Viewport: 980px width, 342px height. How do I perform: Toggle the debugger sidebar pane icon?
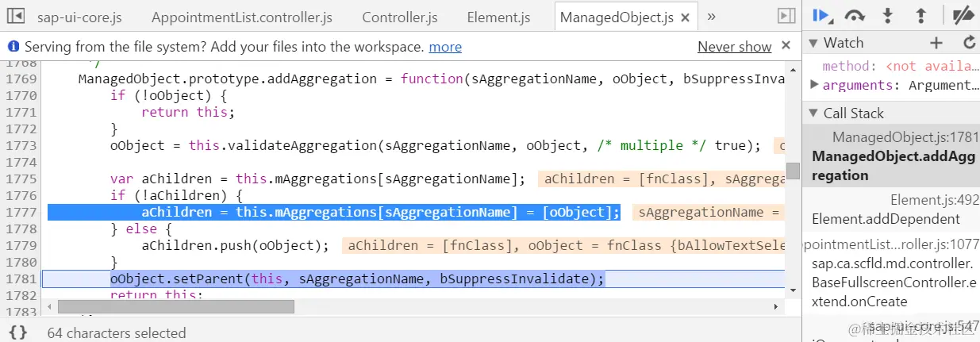786,16
